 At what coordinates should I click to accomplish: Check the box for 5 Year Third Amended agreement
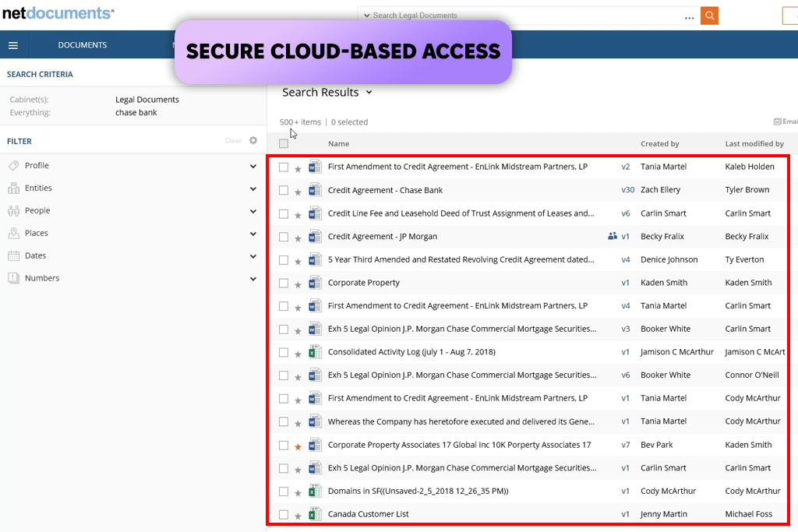pos(284,260)
